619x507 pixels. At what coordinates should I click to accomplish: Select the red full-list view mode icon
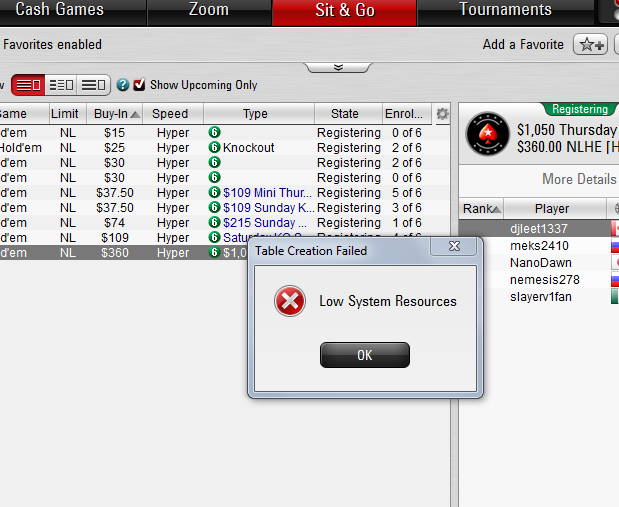coord(28,85)
